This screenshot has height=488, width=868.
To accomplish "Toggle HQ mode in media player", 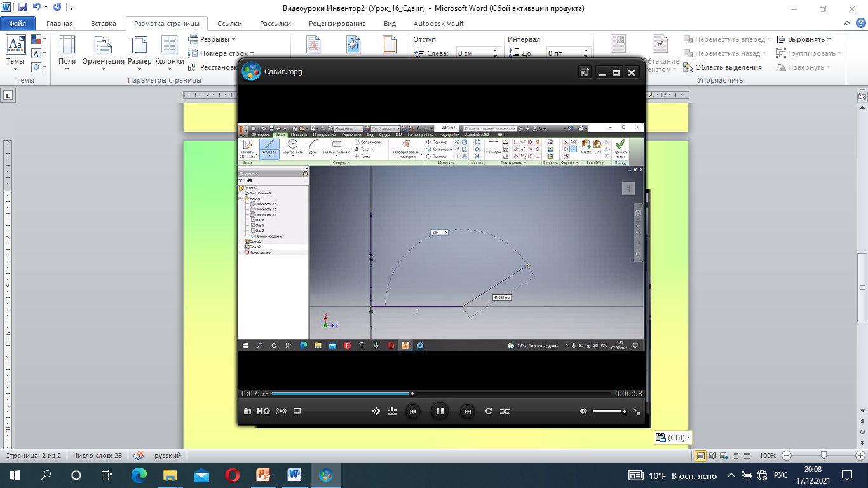I will [x=264, y=411].
